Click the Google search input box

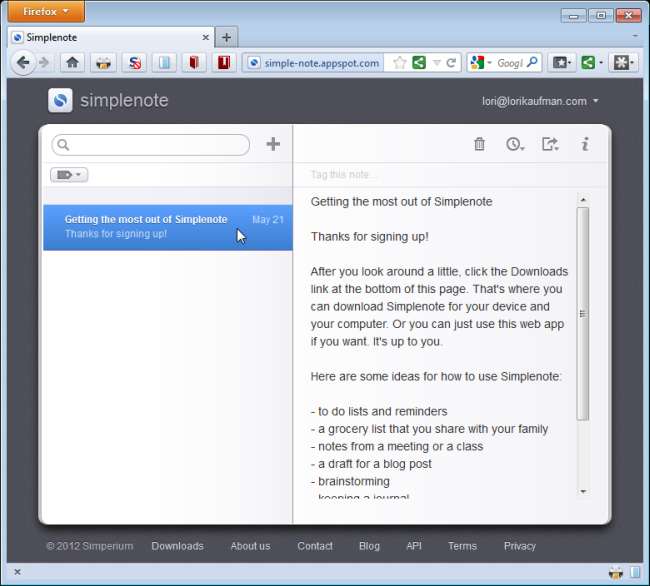point(509,63)
